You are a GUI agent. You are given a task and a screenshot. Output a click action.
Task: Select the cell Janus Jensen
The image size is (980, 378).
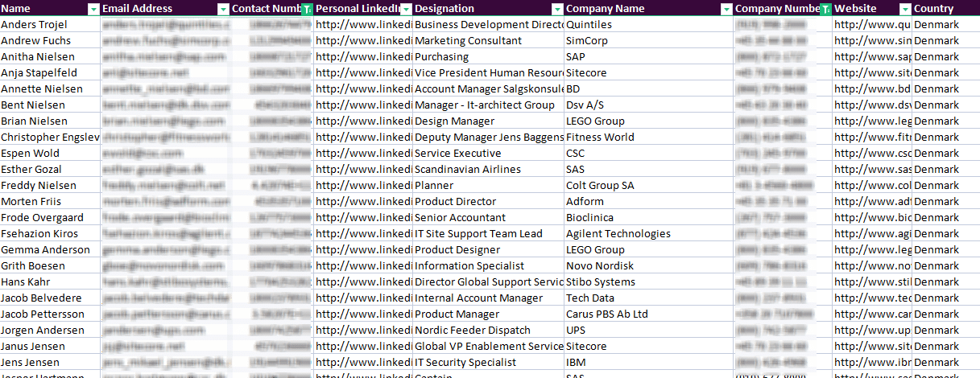(51, 347)
